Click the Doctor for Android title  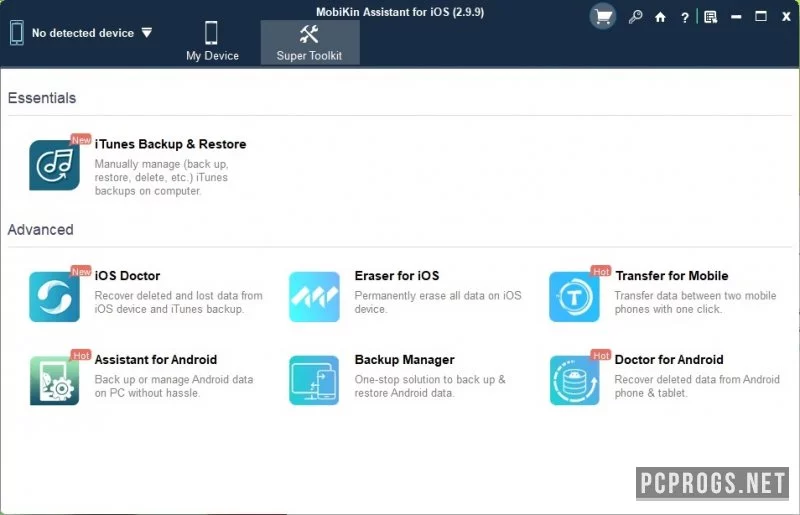669,360
